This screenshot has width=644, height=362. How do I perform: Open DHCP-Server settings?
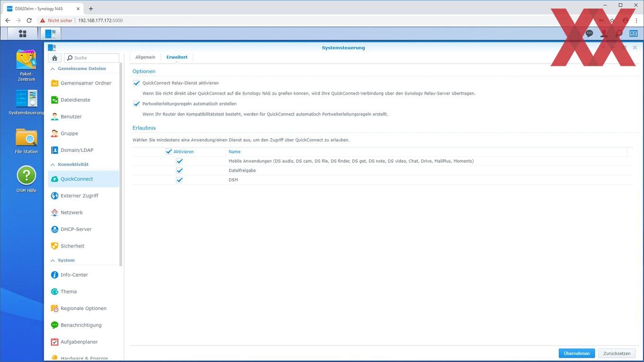pos(83,229)
